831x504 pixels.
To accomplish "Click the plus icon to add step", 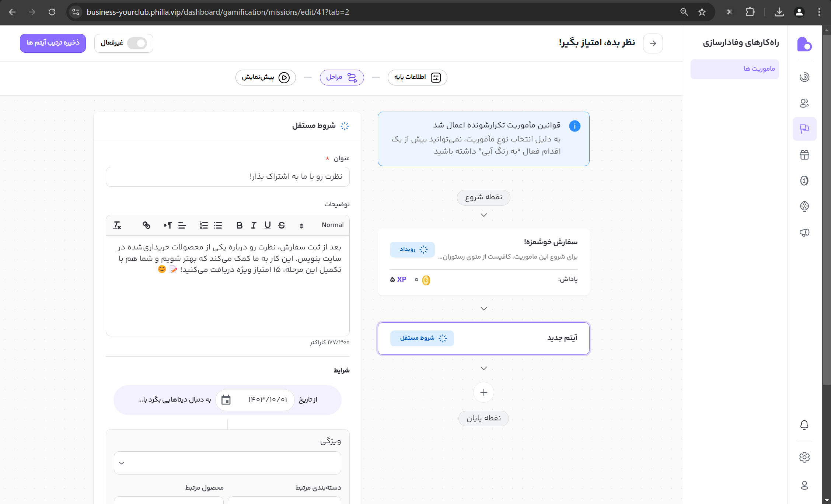I will click(483, 392).
